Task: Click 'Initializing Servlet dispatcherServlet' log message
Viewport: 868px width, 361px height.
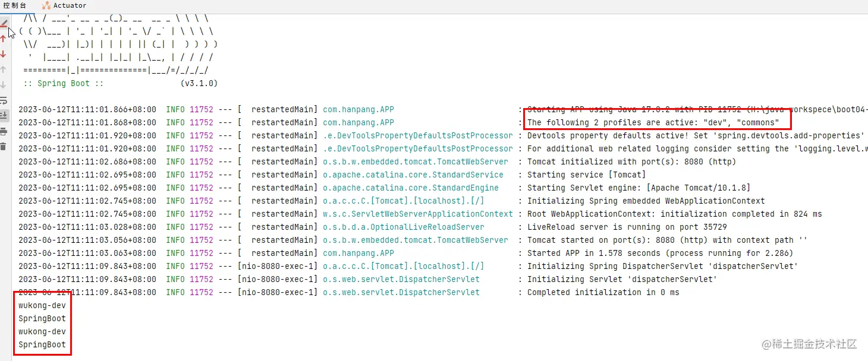Action: coord(622,279)
